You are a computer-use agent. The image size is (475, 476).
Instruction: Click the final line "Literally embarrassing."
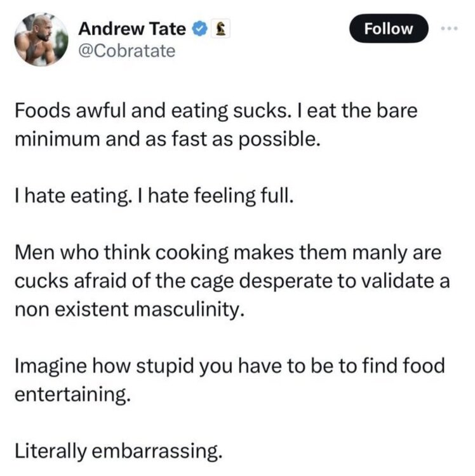click(x=119, y=451)
